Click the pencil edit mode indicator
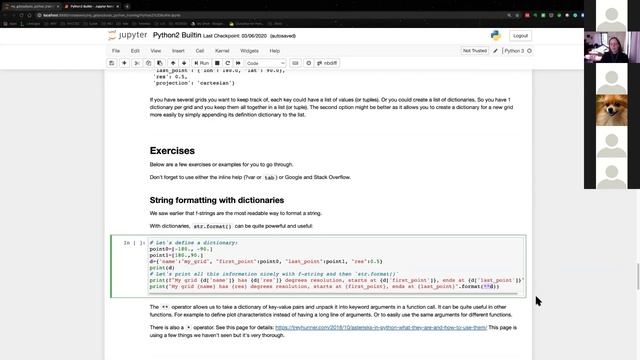 click(495, 51)
